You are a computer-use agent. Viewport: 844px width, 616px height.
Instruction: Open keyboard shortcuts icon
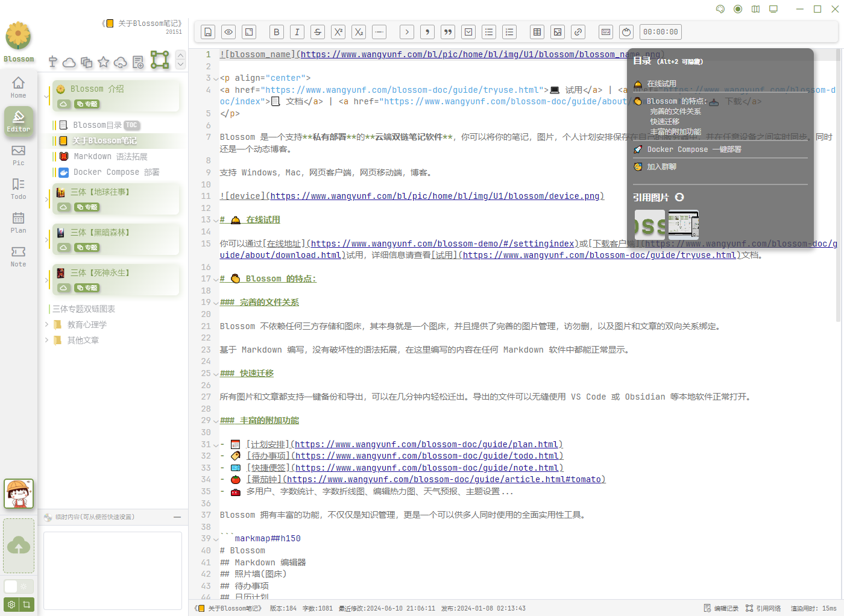click(606, 32)
